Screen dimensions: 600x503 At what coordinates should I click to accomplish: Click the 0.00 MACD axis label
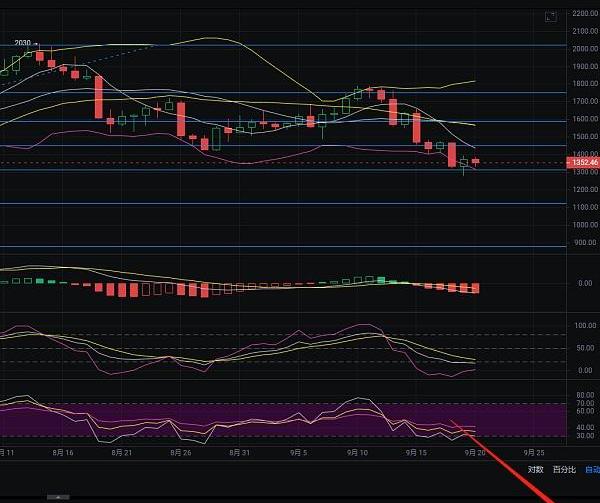(586, 283)
